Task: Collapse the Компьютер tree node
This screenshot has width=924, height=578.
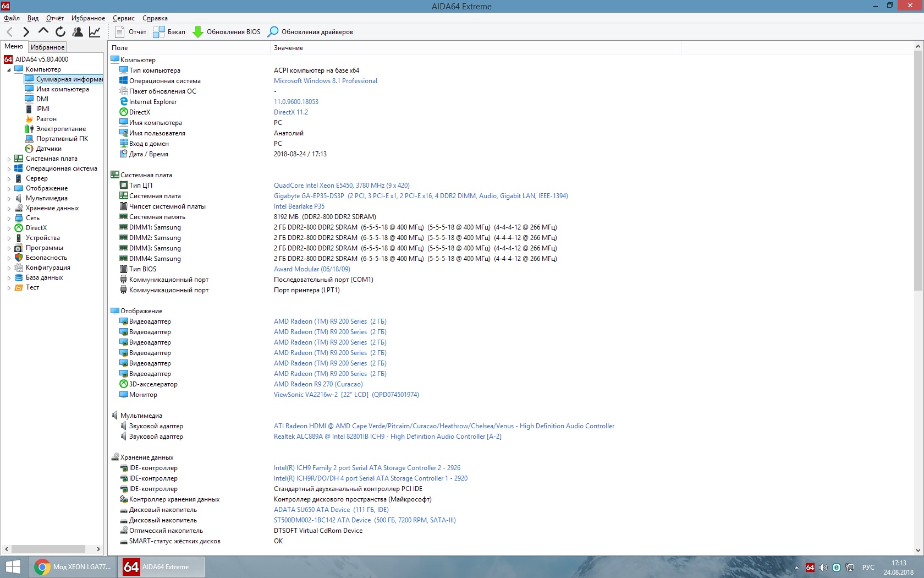Action: (x=9, y=70)
